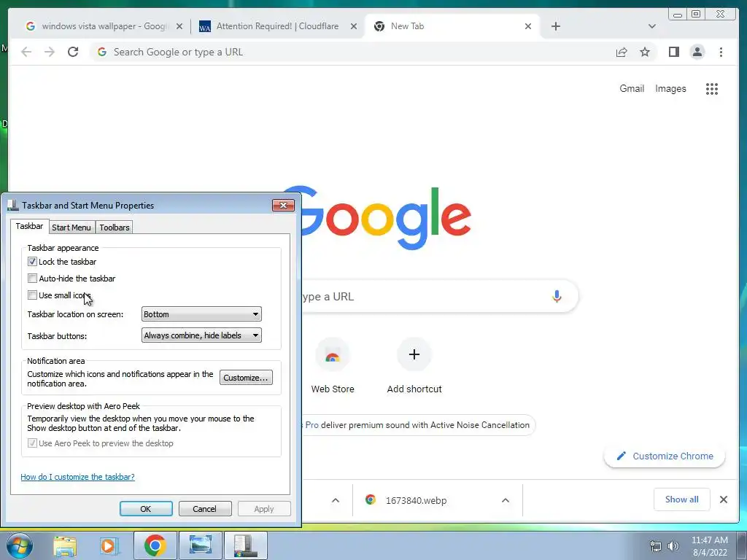Switch to Attention Required Cloudflare tab

[x=278, y=26]
